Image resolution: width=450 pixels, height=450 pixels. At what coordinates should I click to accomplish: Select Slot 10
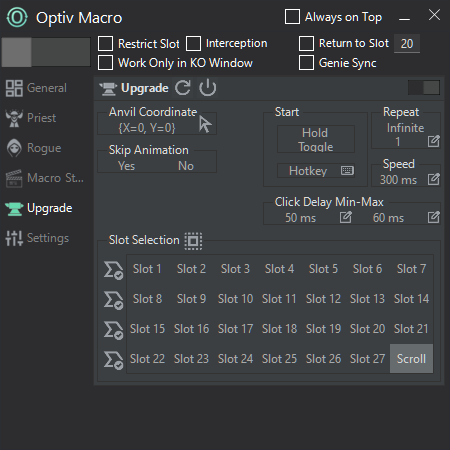[235, 299]
